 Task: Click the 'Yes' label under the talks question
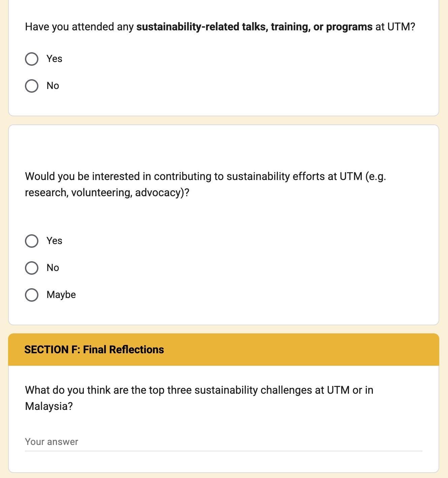pos(54,59)
